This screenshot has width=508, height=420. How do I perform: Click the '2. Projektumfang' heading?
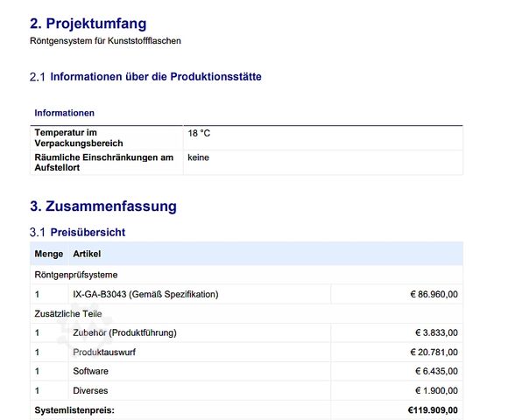(x=88, y=24)
